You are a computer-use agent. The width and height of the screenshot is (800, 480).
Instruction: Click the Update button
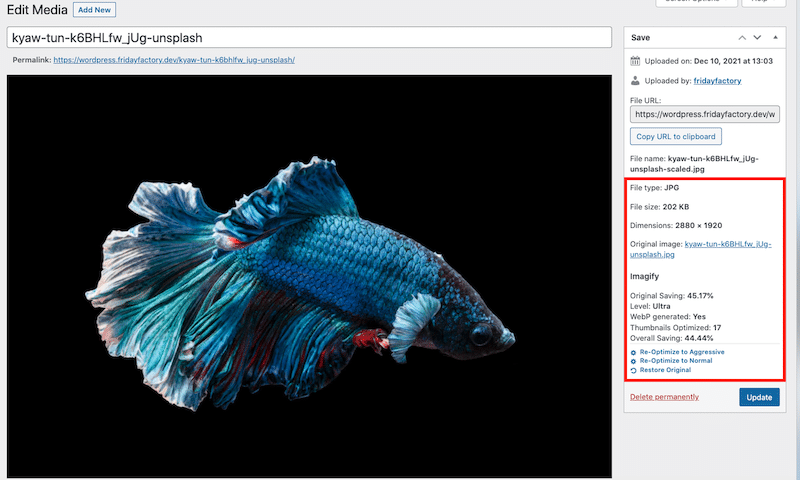point(759,397)
